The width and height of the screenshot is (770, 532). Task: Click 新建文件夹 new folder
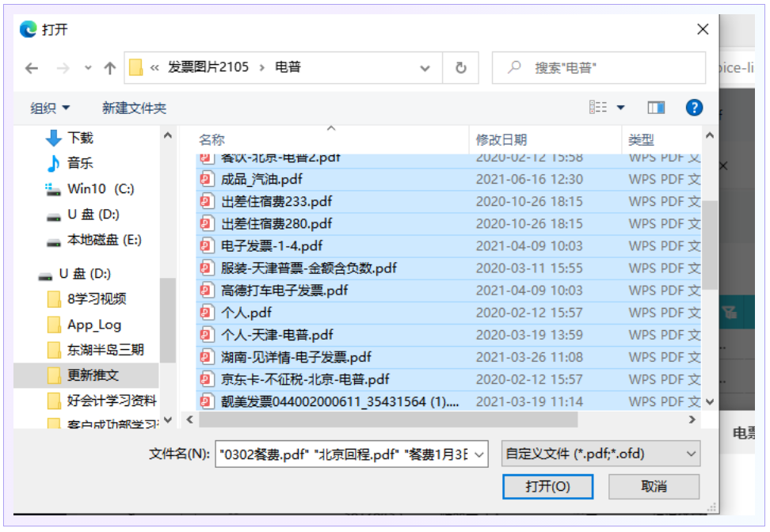(x=134, y=108)
